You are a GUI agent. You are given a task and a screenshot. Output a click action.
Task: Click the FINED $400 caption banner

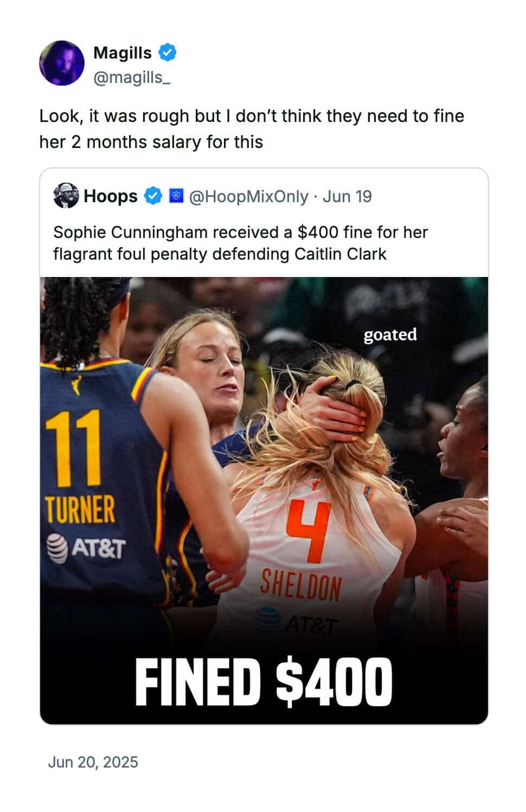(264, 682)
